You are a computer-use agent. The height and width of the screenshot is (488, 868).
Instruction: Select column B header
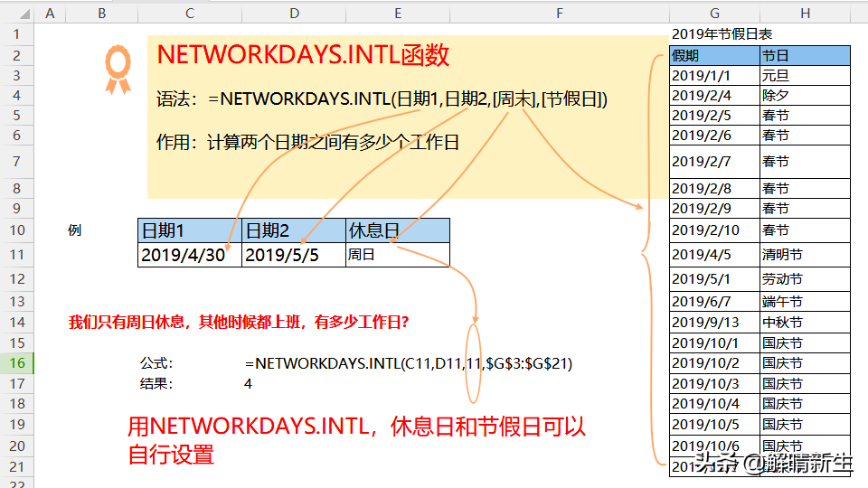click(x=102, y=14)
